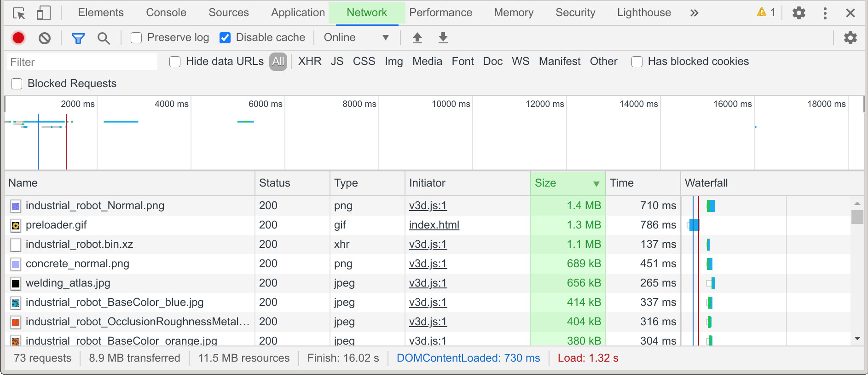
Task: Click the Size column sort arrow
Action: (596, 184)
